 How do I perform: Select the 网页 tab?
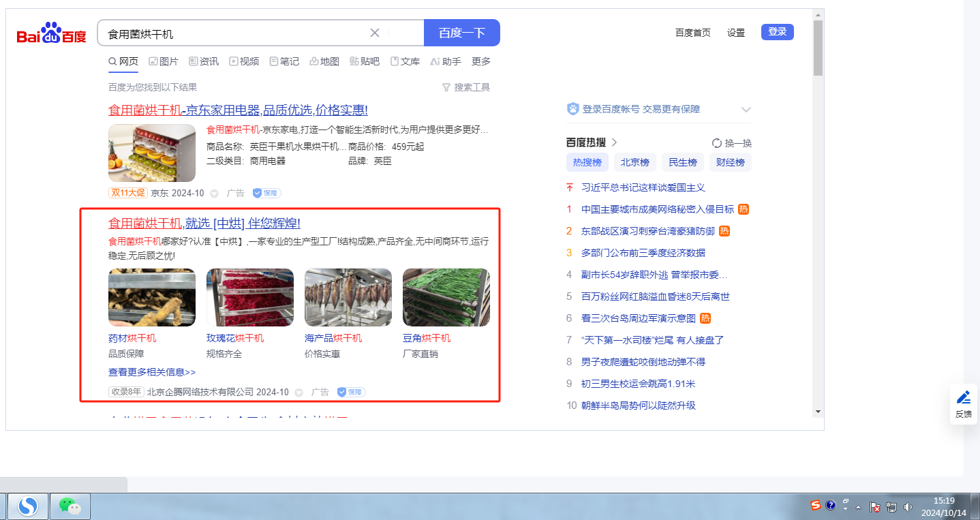pos(123,61)
